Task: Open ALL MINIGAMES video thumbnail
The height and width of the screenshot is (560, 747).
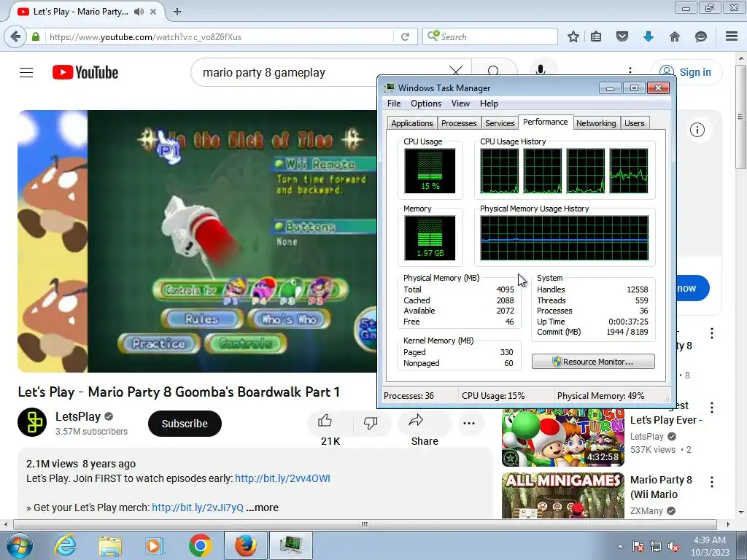Action: point(562,495)
